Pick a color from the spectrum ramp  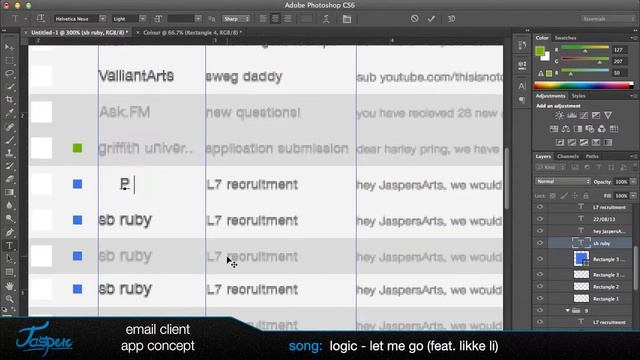[x=584, y=85]
